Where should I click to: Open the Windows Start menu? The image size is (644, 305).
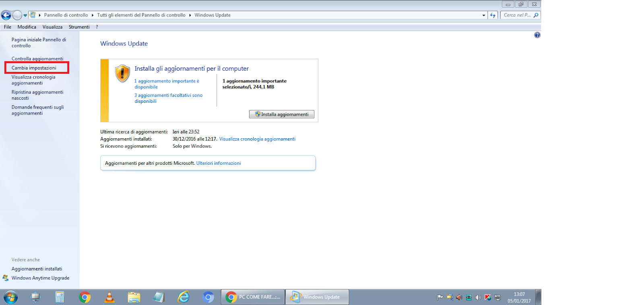tap(10, 297)
